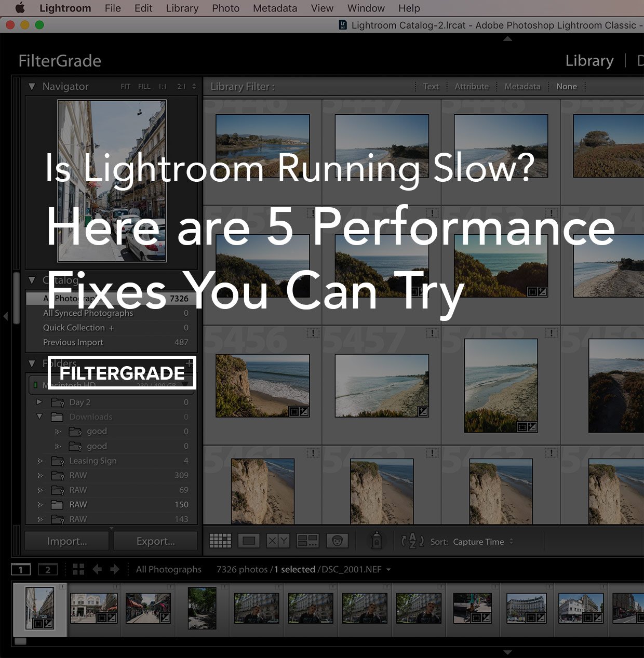Open Survey view from the toolbar
The image size is (644, 658).
[x=307, y=541]
